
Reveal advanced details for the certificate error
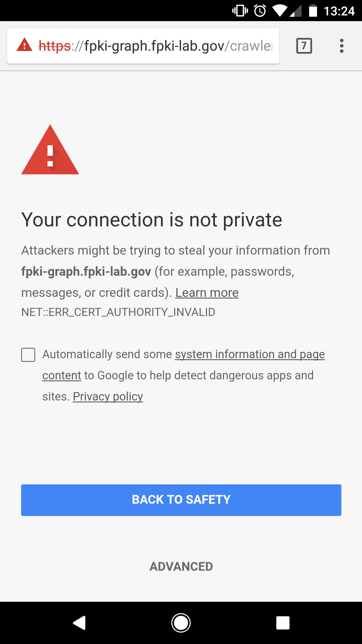(x=181, y=566)
